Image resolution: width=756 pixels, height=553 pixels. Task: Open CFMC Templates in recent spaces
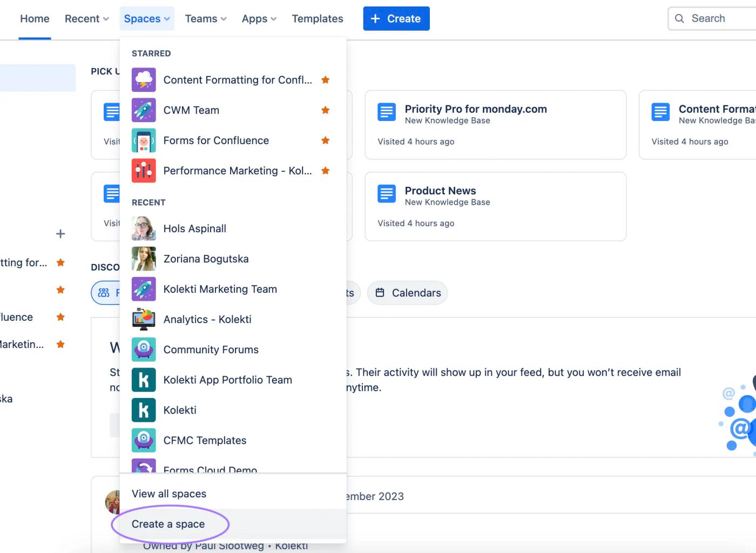(233, 440)
